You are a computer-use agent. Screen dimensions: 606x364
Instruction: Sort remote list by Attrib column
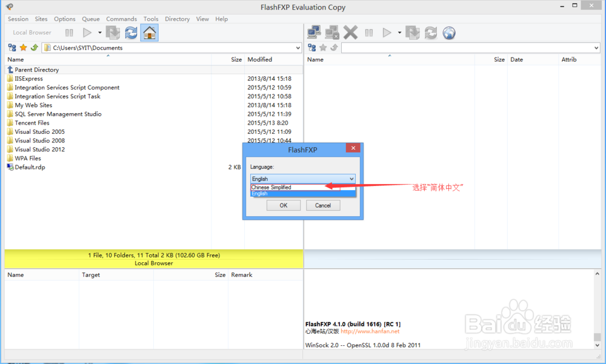(x=569, y=59)
